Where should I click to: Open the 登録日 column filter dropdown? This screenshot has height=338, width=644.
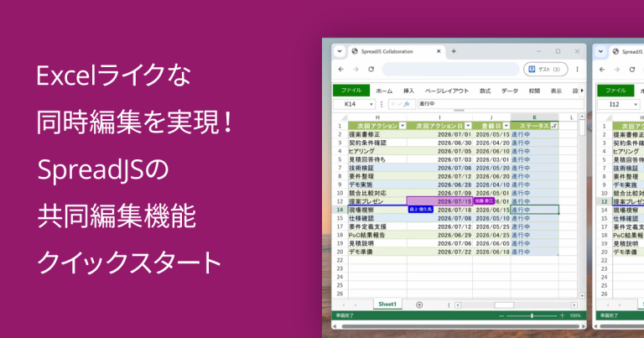pos(506,126)
